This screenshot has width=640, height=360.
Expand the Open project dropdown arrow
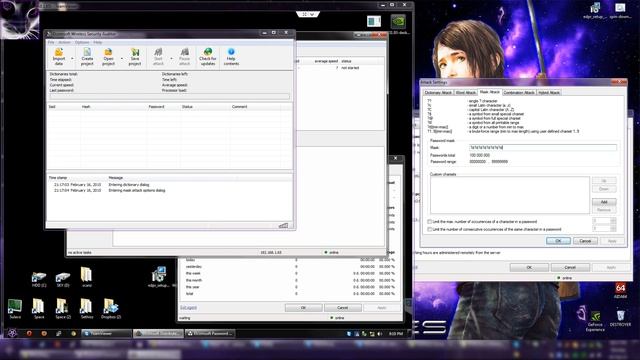122,58
